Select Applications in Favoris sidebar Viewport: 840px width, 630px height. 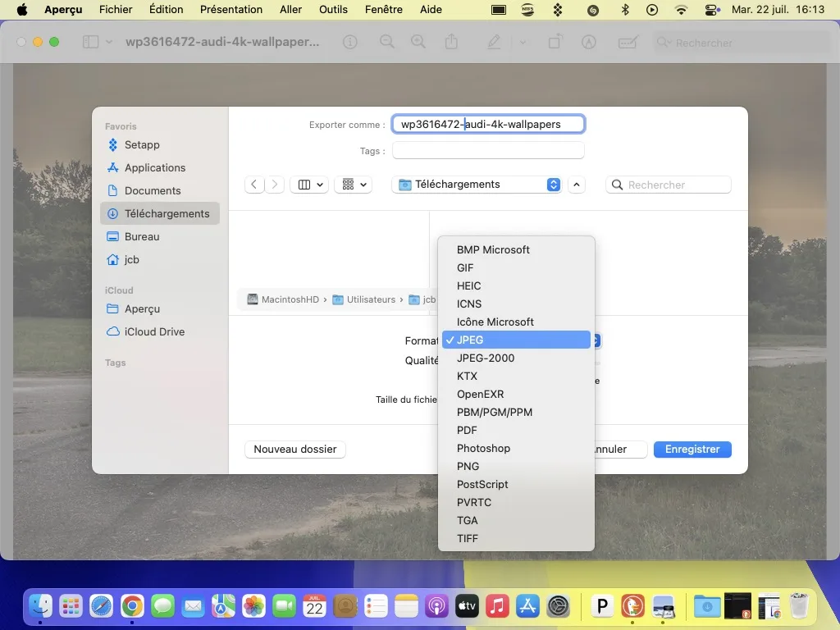click(160, 167)
